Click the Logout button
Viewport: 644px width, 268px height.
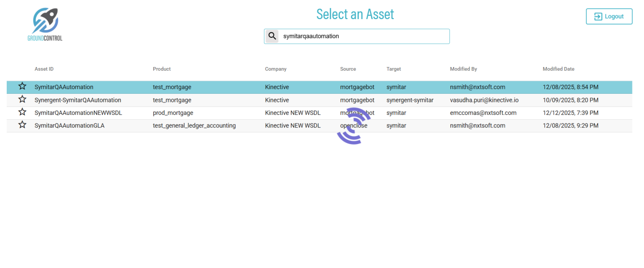click(x=609, y=16)
